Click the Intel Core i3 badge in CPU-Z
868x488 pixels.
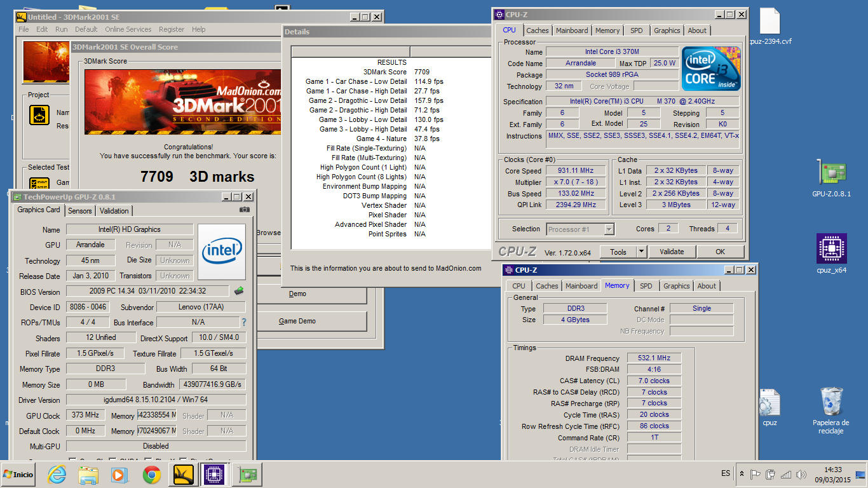coord(712,69)
